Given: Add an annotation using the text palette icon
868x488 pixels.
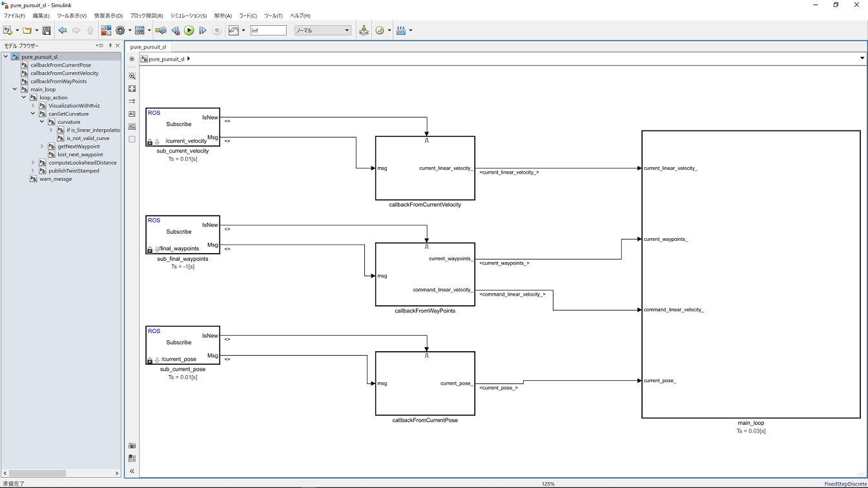Looking at the screenshot, I should pyautogui.click(x=132, y=114).
